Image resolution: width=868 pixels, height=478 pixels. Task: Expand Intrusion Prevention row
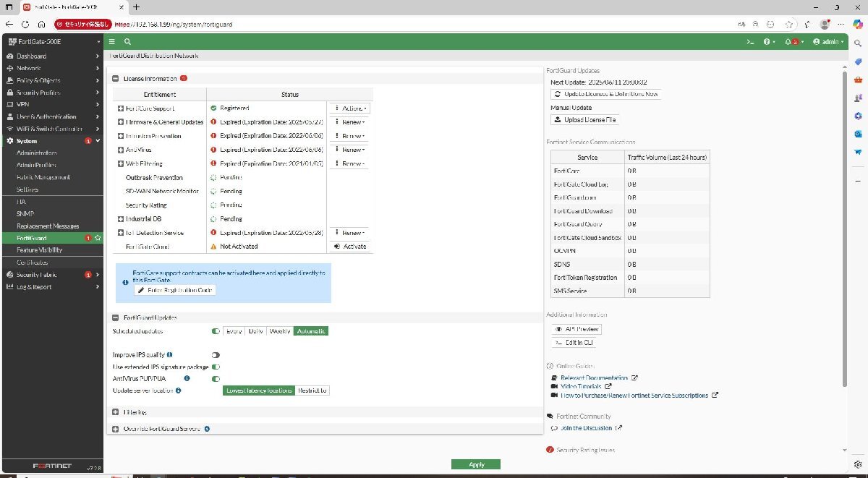[121, 136]
